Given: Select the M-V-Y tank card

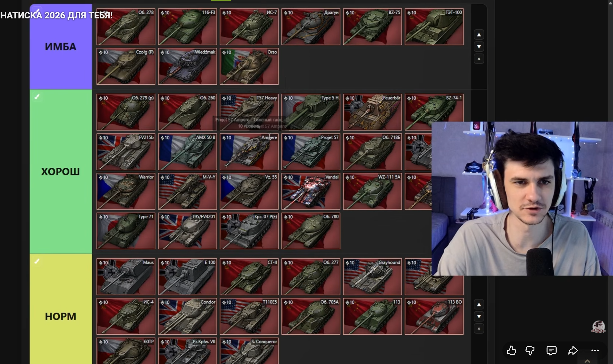Looking at the screenshot, I should tap(187, 191).
